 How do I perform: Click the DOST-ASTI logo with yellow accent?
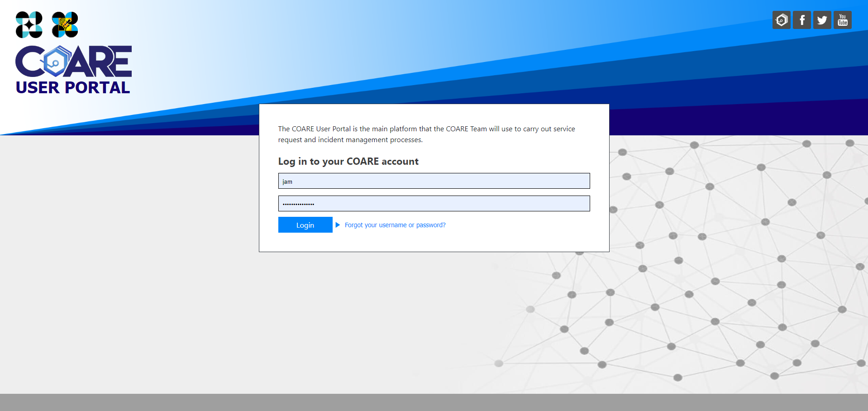[x=65, y=25]
